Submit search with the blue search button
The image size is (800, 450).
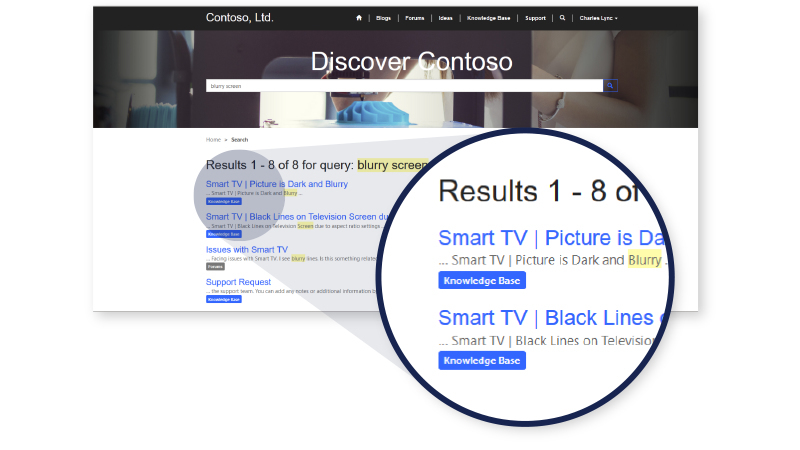tap(610, 86)
